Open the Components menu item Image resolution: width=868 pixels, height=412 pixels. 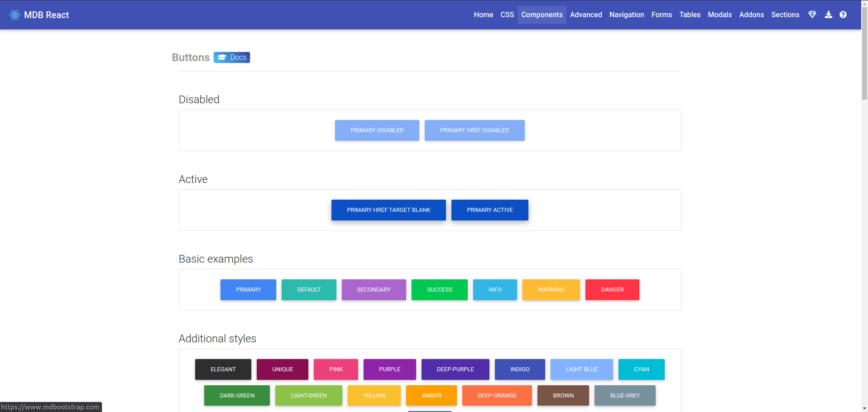click(542, 15)
